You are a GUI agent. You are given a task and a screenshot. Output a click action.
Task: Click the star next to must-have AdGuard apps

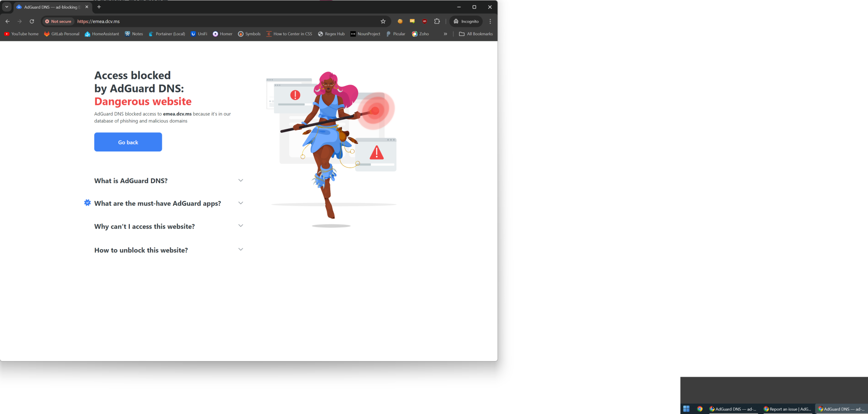[87, 203]
